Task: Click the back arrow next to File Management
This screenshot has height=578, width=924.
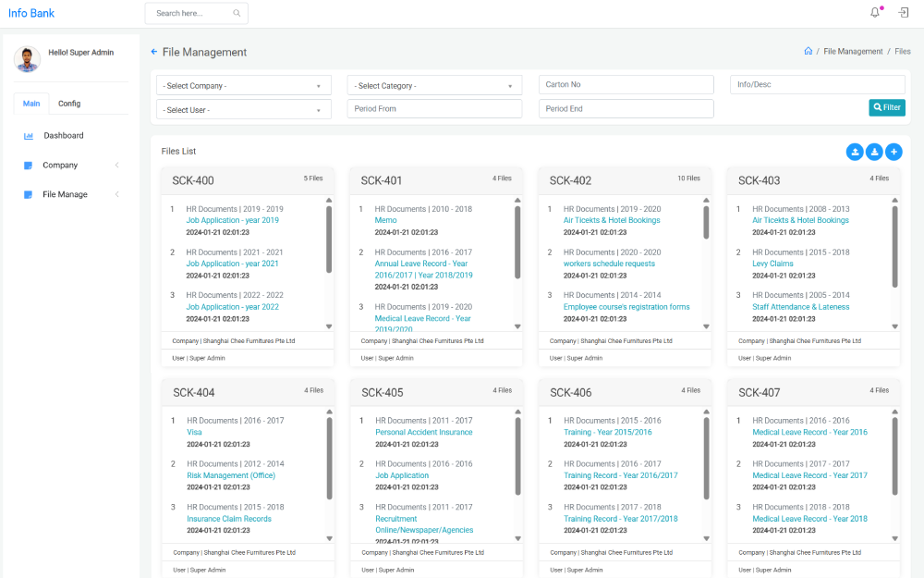Action: point(153,52)
